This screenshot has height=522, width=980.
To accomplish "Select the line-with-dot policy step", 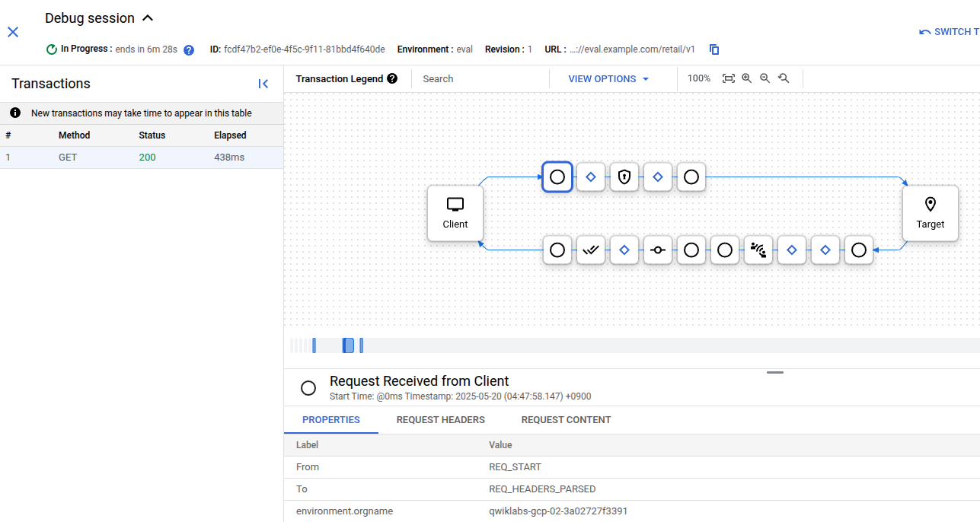I will [x=658, y=250].
